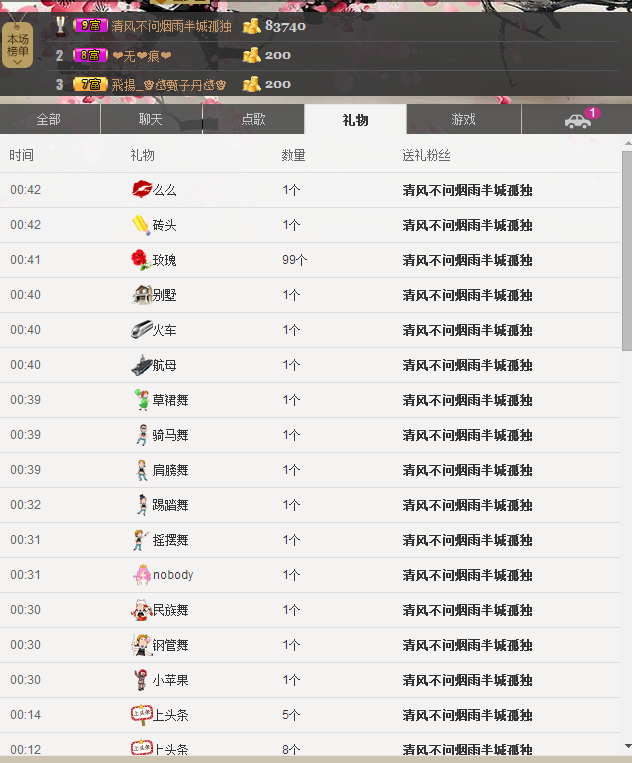This screenshot has height=763, width=632.
Task: Click sender name in the 玫瑰 row
Action: click(x=467, y=260)
